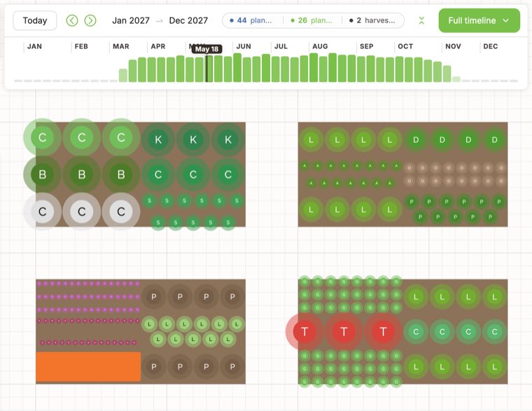Click the MAR month label
The image size is (532, 411).
121,46
